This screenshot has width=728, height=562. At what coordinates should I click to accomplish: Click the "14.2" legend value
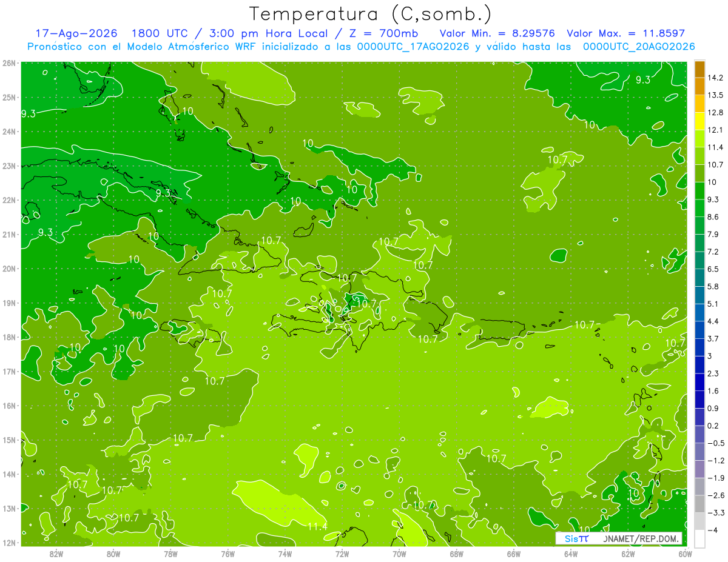click(716, 78)
